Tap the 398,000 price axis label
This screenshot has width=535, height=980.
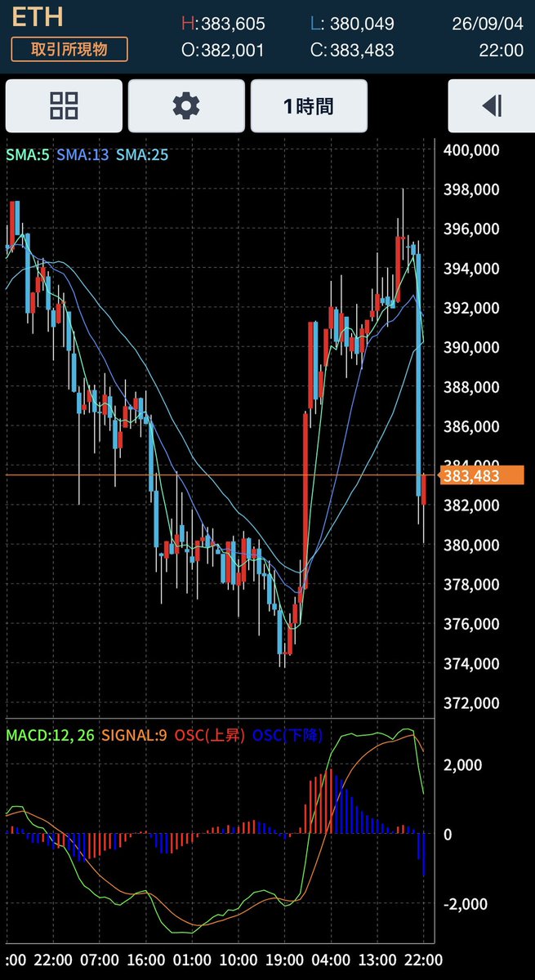(x=470, y=189)
